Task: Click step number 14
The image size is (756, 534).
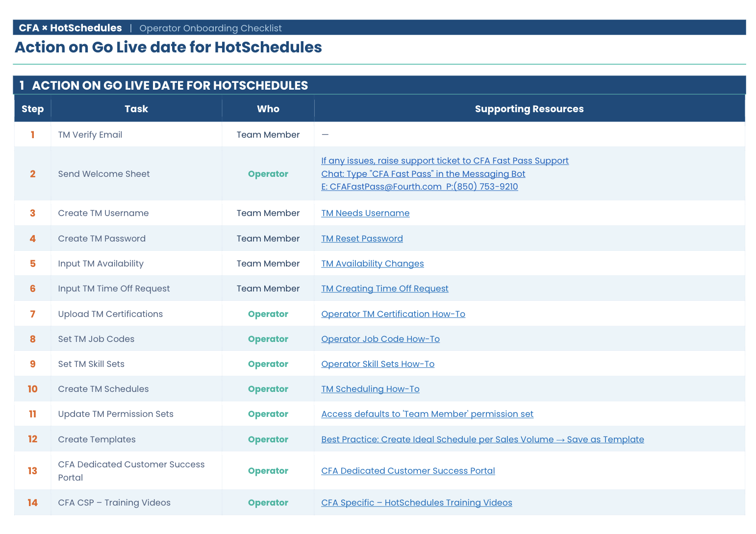Action: [33, 503]
